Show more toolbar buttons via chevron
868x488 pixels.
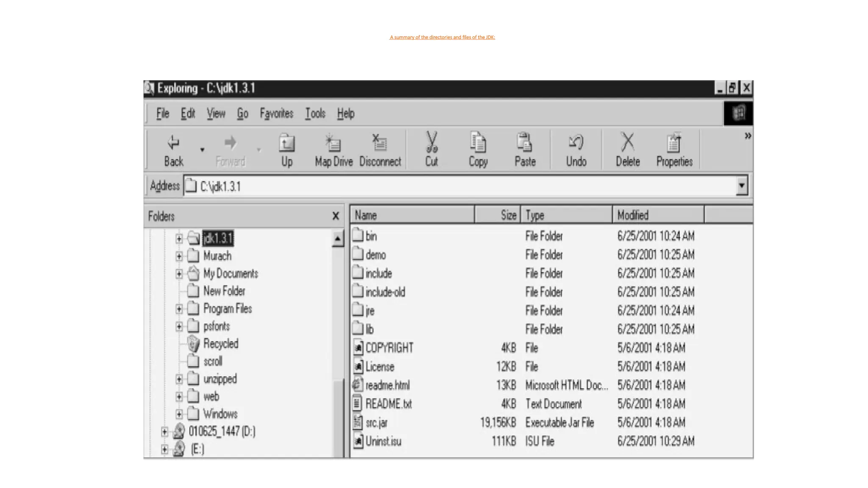[748, 136]
